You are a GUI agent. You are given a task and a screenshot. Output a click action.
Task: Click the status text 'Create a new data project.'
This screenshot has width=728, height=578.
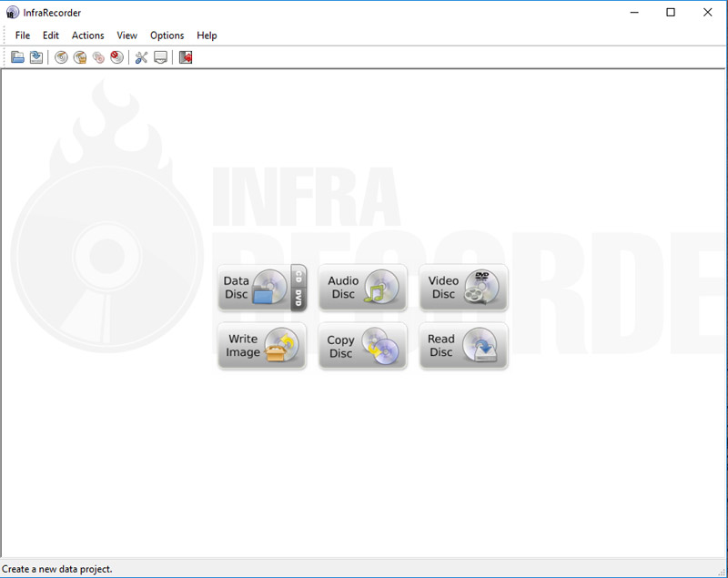(x=57, y=569)
